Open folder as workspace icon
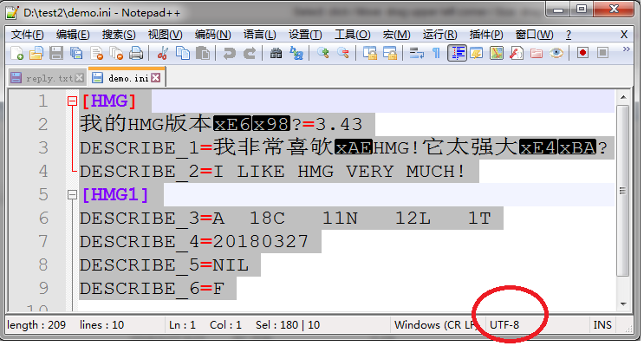The height and width of the screenshot is (346, 644). pyautogui.click(x=537, y=53)
